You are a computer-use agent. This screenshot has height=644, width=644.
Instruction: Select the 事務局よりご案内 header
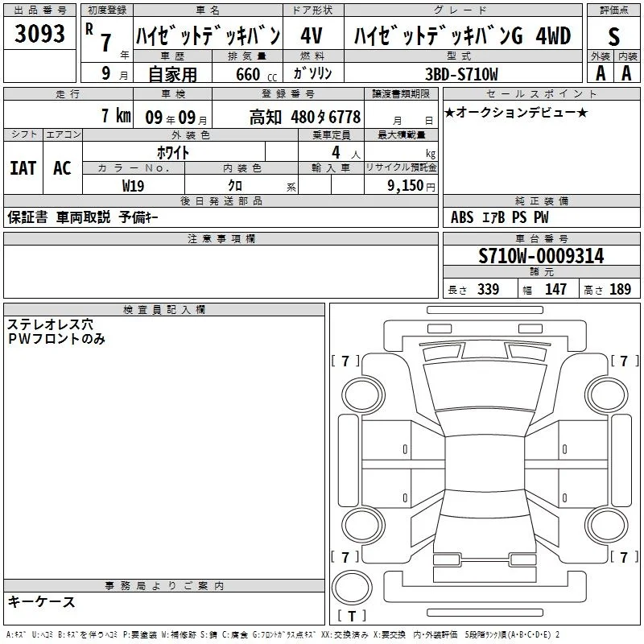click(164, 586)
